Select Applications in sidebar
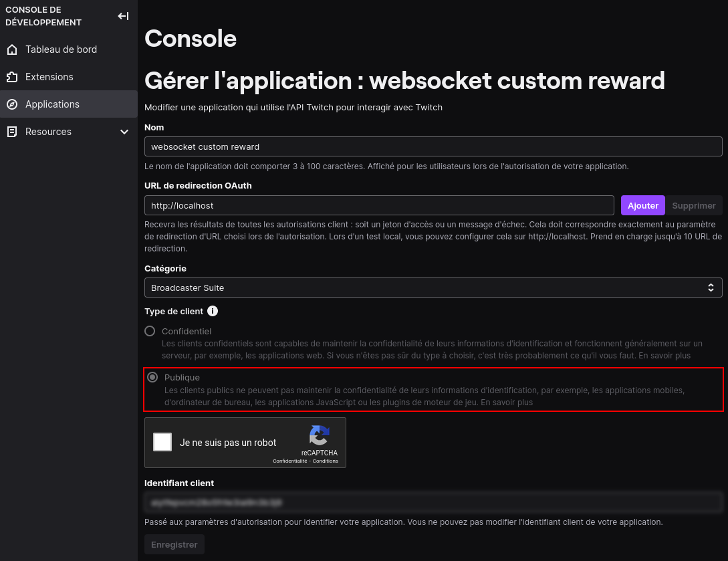This screenshot has height=561, width=728. 69,104
